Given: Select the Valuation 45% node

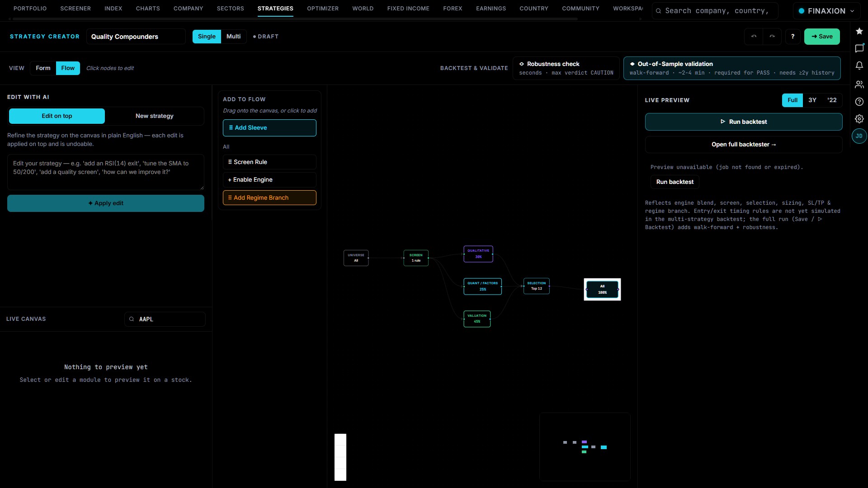Looking at the screenshot, I should [477, 319].
